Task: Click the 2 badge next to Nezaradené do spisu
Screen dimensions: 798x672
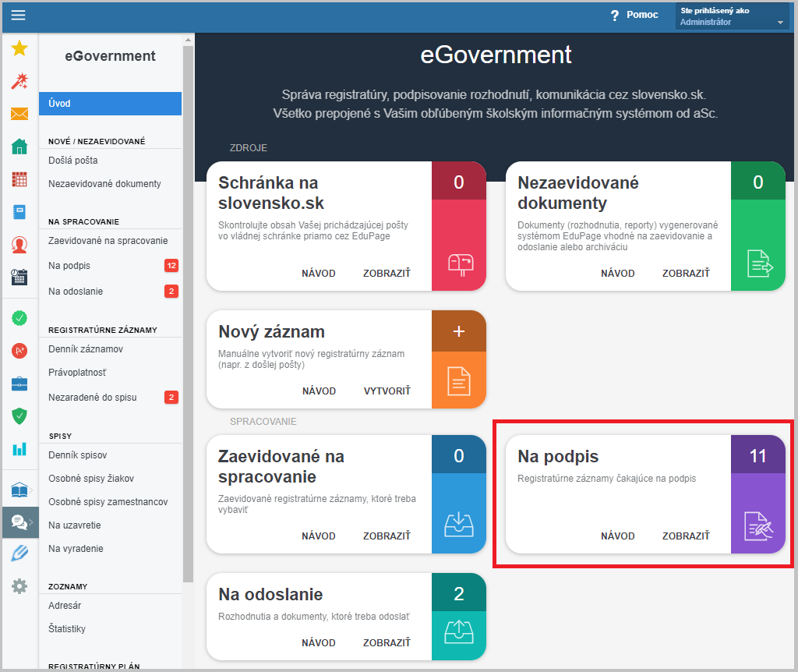Action: [x=171, y=397]
